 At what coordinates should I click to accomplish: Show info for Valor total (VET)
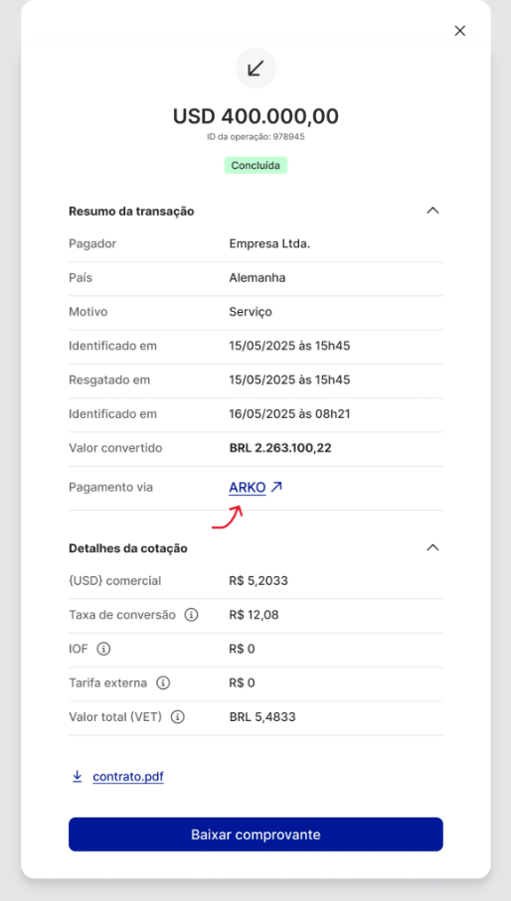coord(178,717)
